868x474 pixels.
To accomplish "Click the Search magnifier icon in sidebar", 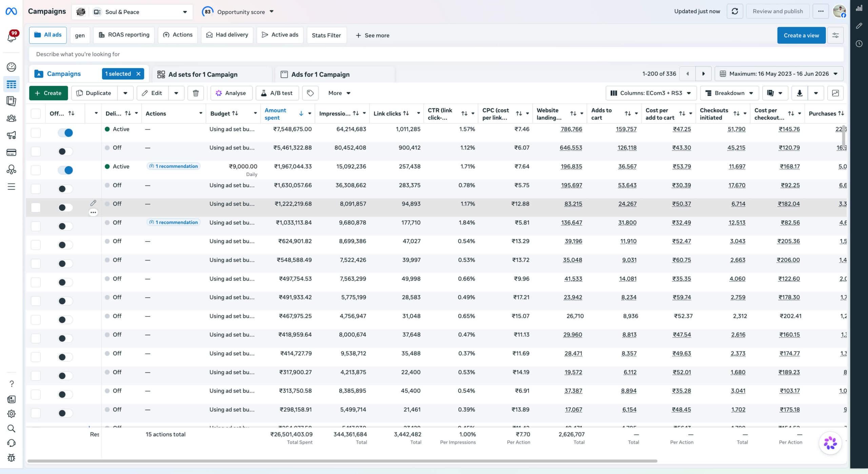I will [x=11, y=429].
